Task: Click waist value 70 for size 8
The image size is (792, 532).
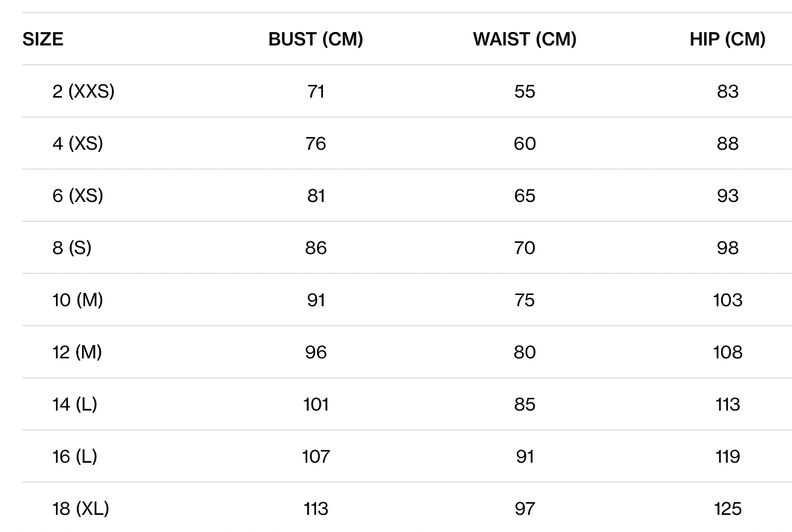Action: [x=524, y=248]
